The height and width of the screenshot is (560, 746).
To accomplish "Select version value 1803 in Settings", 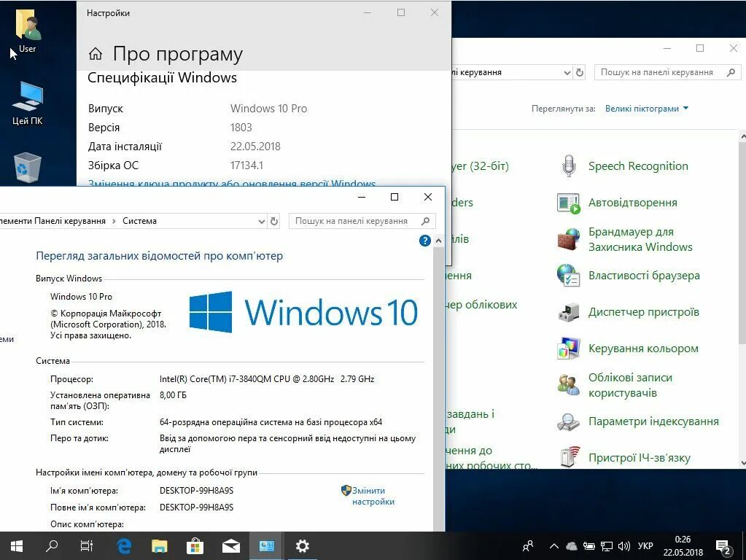I will [241, 128].
